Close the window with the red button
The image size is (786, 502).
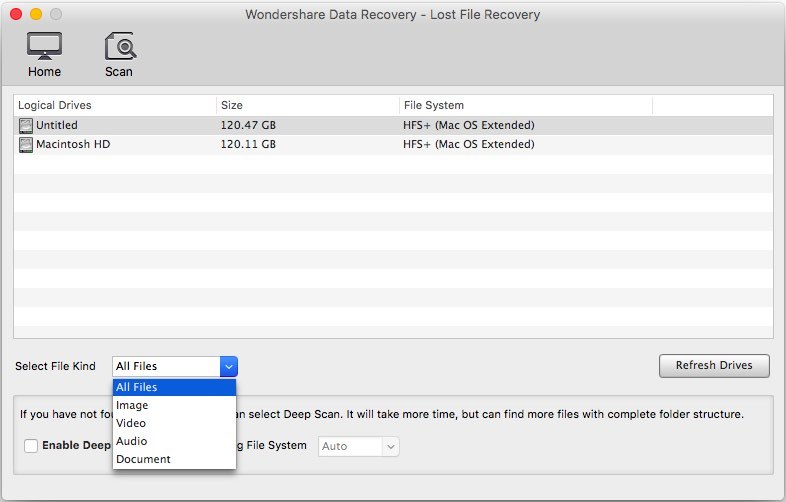16,15
